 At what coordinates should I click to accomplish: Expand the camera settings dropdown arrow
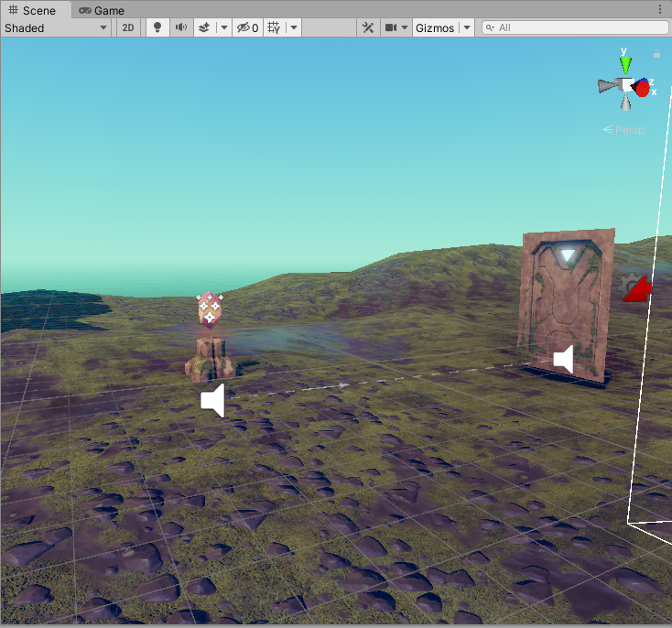405,27
